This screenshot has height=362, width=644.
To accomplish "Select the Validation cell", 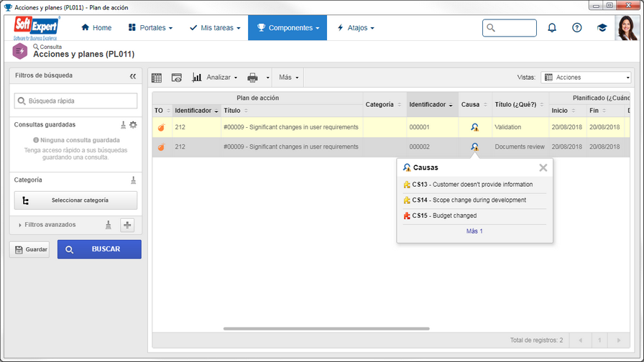I will pos(520,127).
